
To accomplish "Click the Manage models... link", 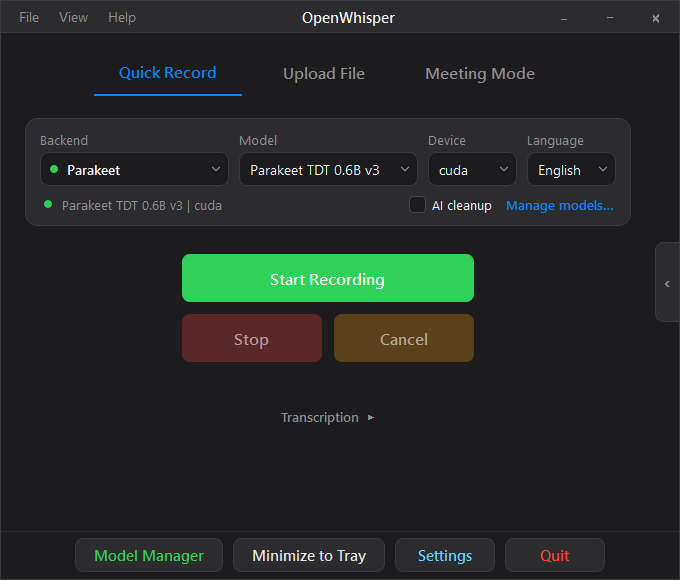I will click(x=559, y=205).
